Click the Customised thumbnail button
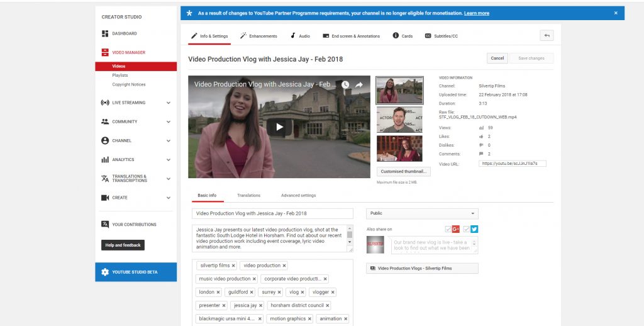Viewport: 644px width, 326px height. tap(404, 171)
